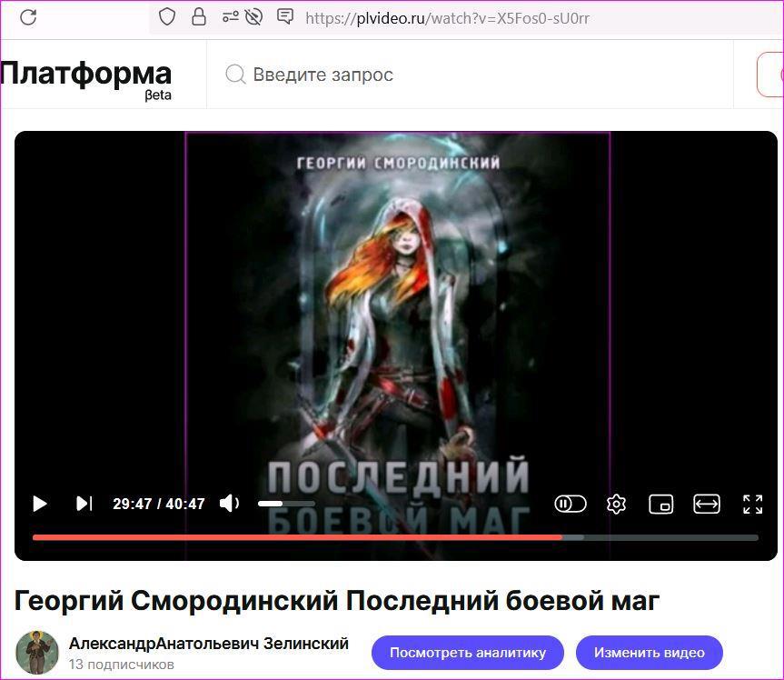Image resolution: width=784 pixels, height=680 pixels.
Task: Open the site permissions icon in address bar
Action: pos(230,17)
